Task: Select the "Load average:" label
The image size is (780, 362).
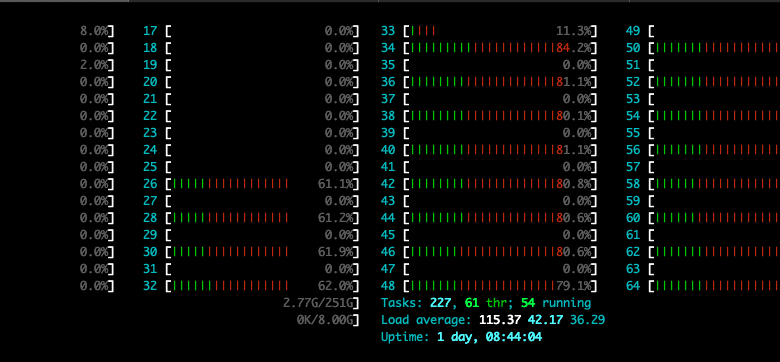Action: tap(425, 320)
